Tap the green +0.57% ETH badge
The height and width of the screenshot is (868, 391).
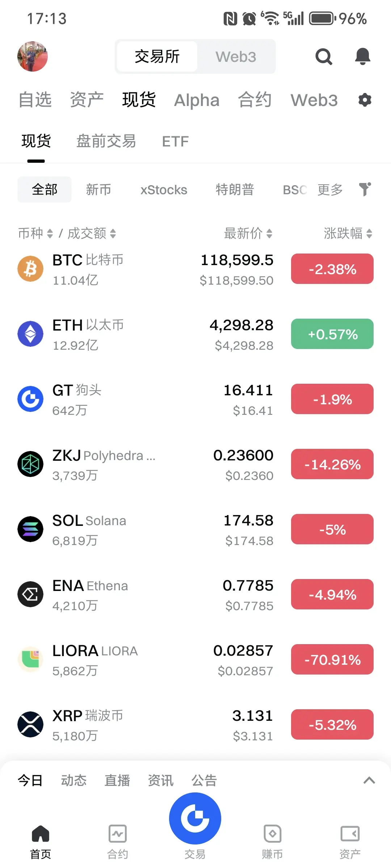click(332, 334)
